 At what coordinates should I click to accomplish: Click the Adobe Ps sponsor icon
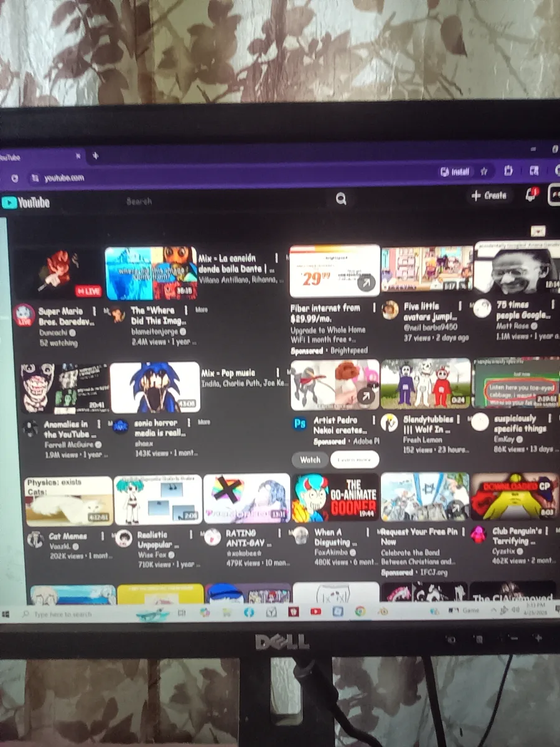[299, 424]
